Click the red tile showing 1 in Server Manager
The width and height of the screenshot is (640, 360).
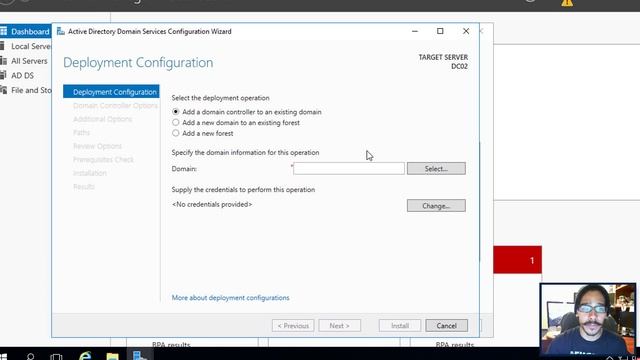pos(518,260)
